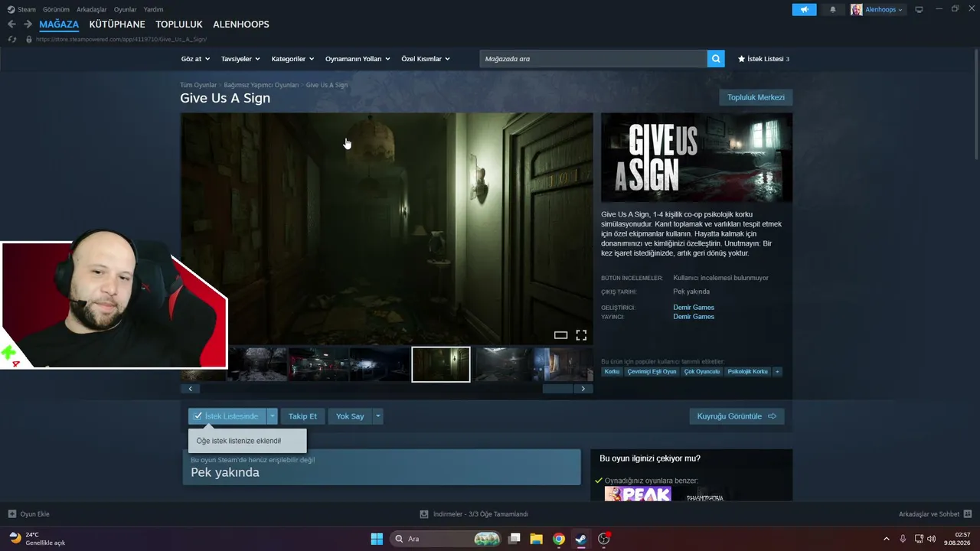Go back with the browser back arrow
This screenshot has width=980, height=551.
pyautogui.click(x=11, y=24)
